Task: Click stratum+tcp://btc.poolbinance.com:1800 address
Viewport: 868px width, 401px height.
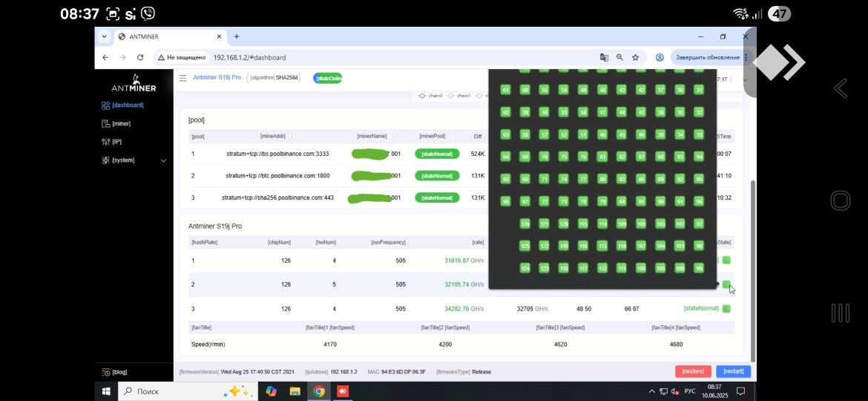Action: (x=278, y=175)
